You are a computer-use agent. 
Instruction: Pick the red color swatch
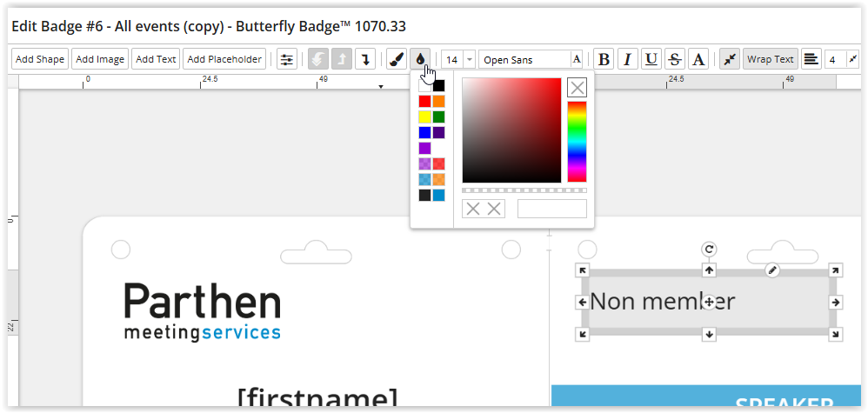tap(424, 101)
